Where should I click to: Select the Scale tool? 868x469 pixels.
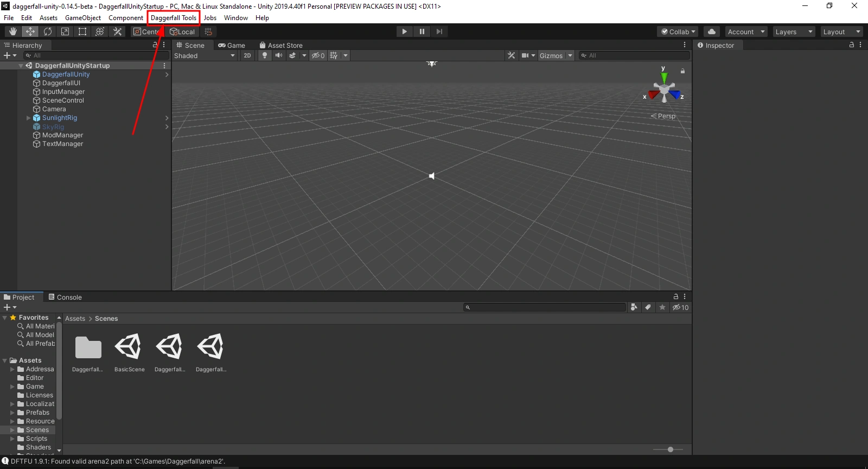65,31
